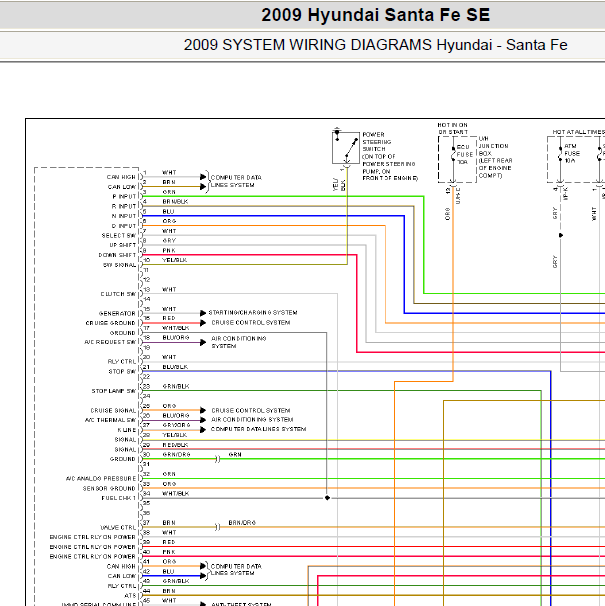
Task: Click the 2009 Hyundai Santa Fe SE title
Action: pyautogui.click(x=375, y=15)
